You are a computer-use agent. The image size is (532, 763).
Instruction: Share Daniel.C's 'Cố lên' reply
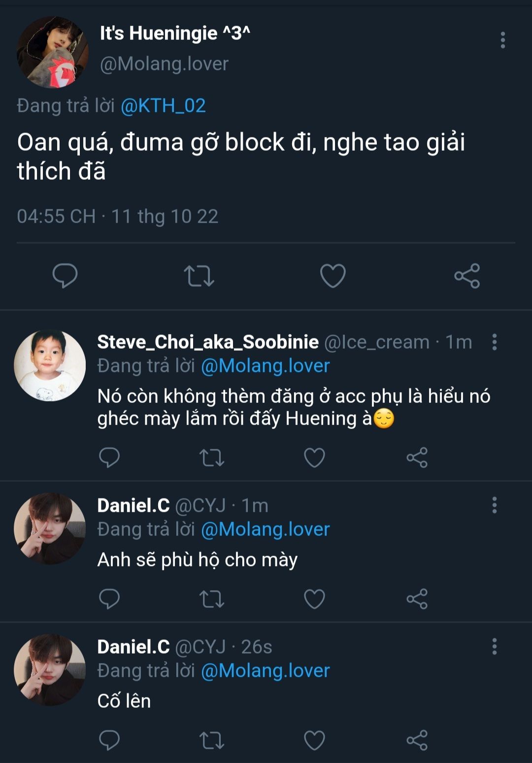pos(417,740)
